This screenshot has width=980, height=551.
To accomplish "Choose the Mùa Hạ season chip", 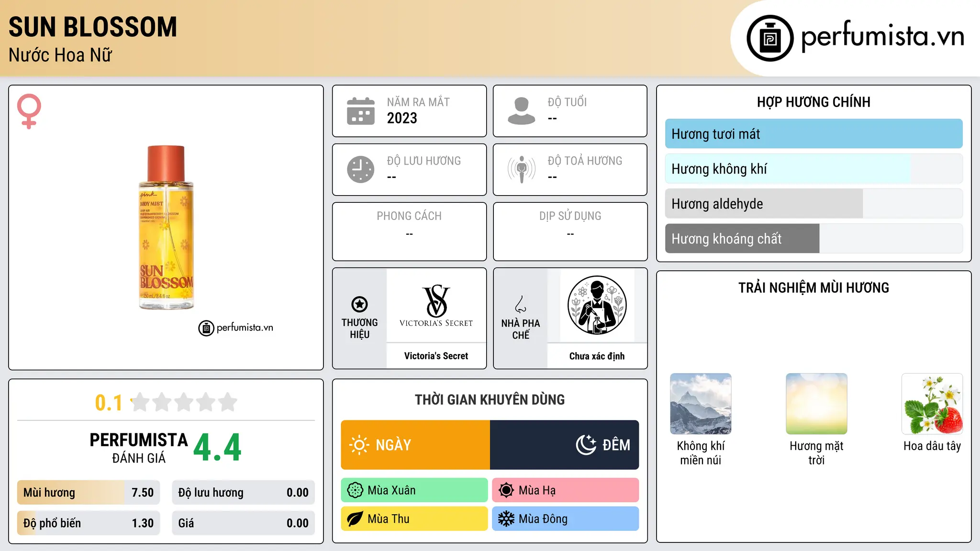I will click(566, 490).
